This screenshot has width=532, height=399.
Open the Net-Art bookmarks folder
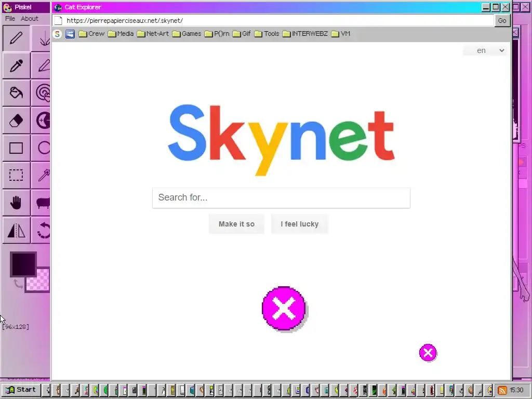[153, 34]
